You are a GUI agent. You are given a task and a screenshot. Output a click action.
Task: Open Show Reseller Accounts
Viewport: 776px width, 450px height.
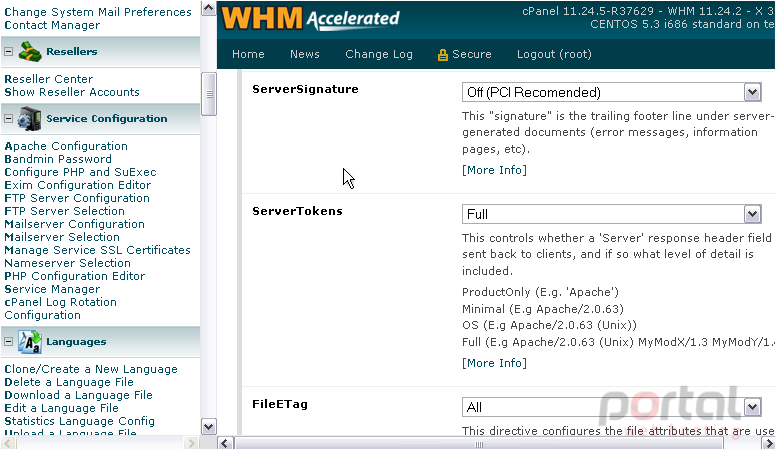72,92
